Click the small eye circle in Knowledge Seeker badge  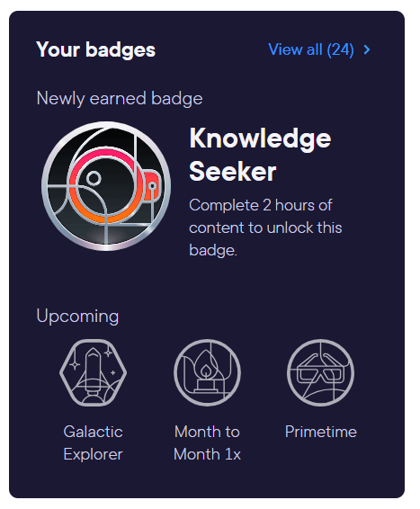click(x=94, y=178)
